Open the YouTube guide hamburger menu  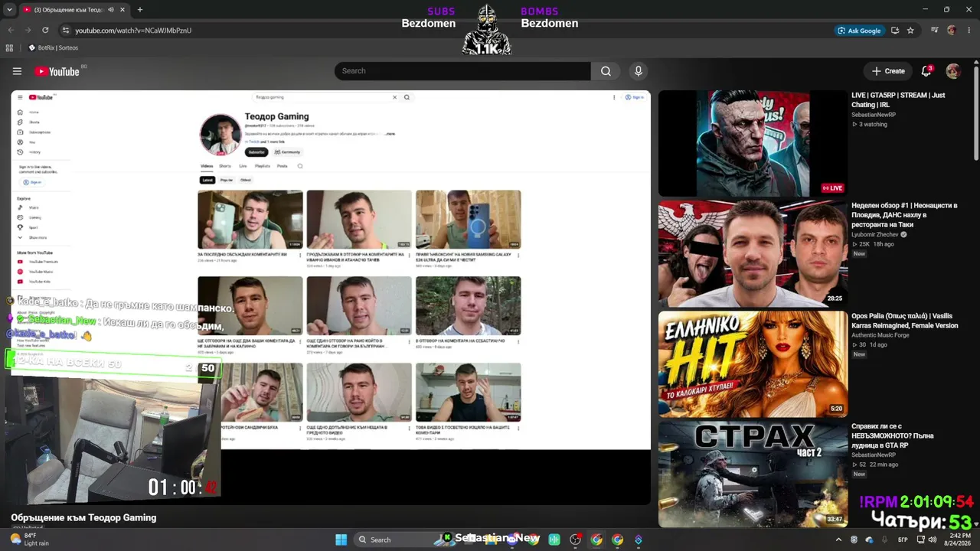point(17,71)
